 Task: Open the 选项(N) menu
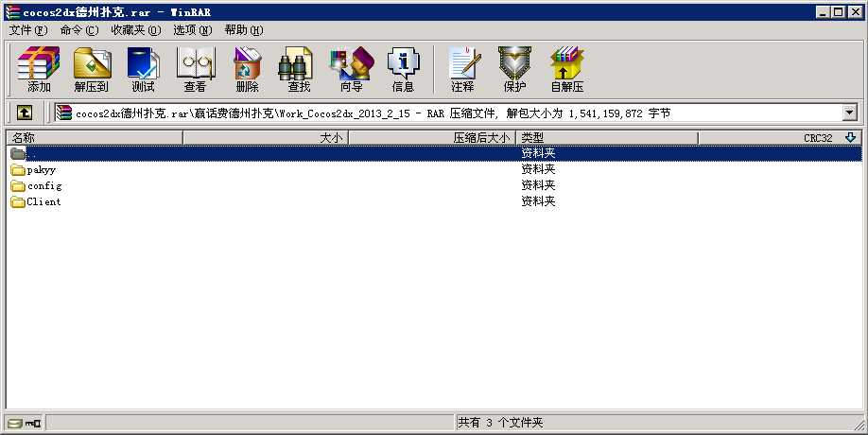pos(193,30)
